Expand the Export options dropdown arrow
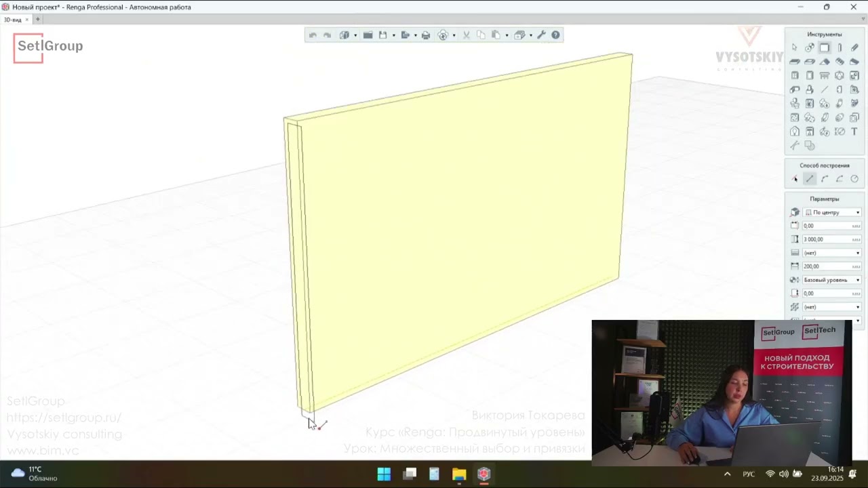 point(415,35)
